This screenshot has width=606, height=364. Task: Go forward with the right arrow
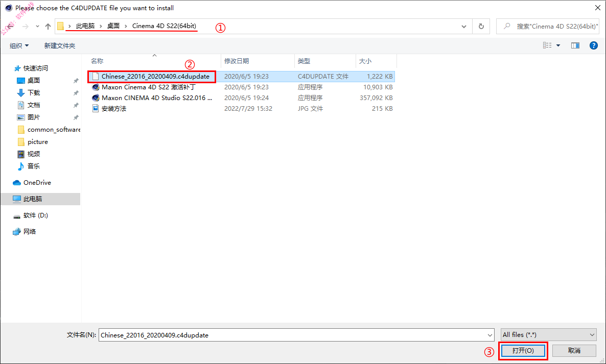[26, 26]
